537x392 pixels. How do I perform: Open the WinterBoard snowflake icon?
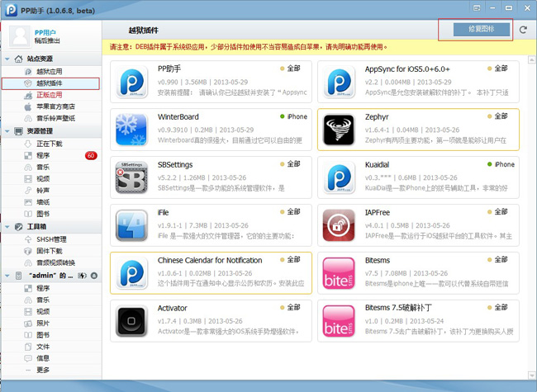click(x=131, y=129)
